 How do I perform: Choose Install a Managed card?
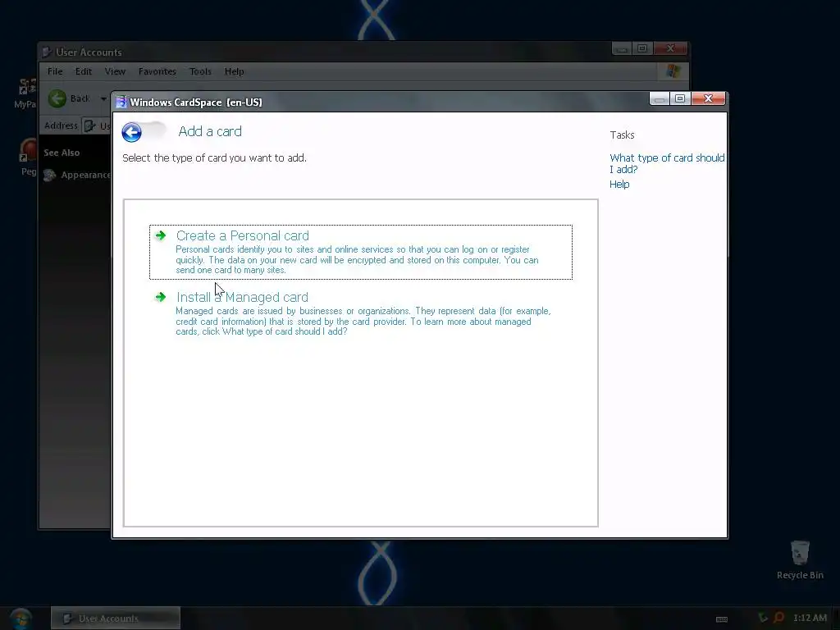coord(361,313)
